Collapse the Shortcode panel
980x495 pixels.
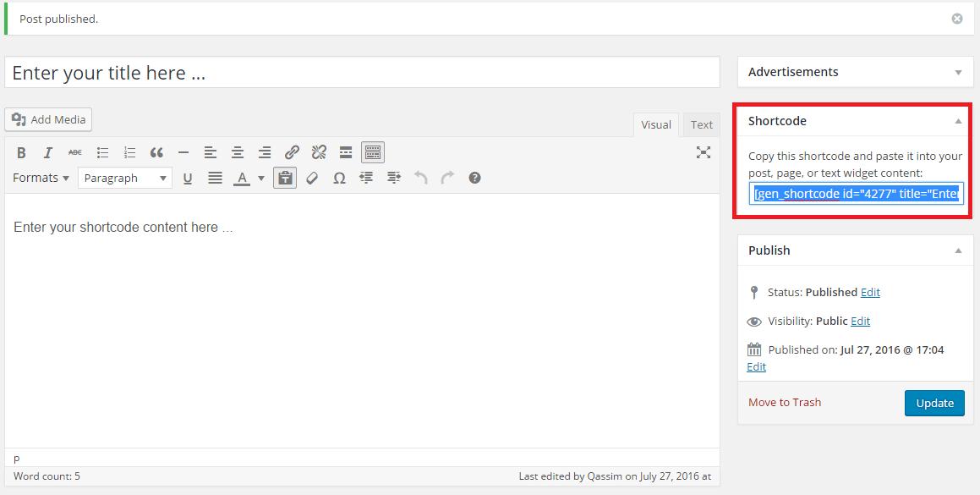[x=958, y=121]
